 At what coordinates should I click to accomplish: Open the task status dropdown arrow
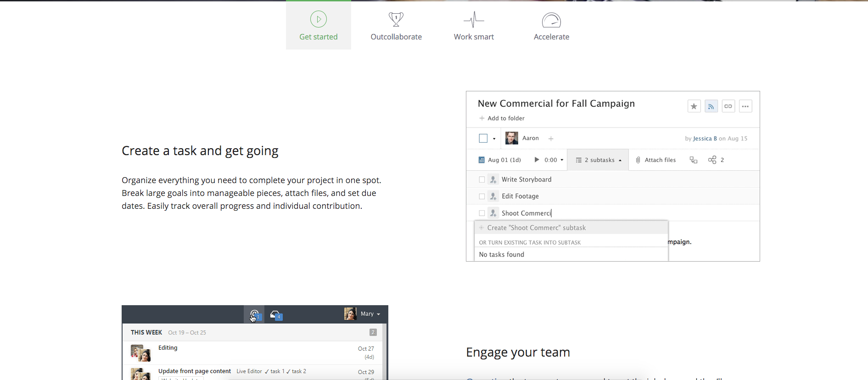click(494, 139)
